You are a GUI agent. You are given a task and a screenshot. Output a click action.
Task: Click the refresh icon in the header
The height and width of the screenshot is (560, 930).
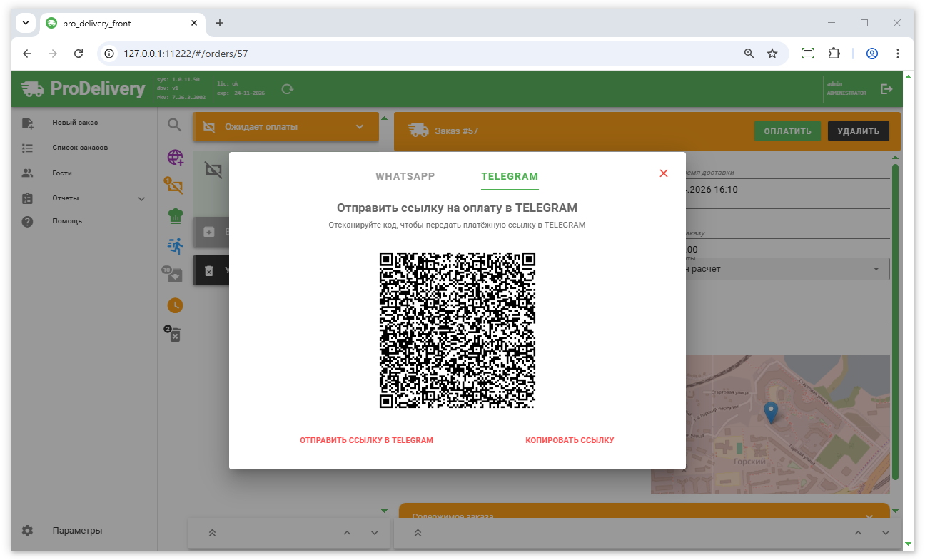tap(287, 89)
